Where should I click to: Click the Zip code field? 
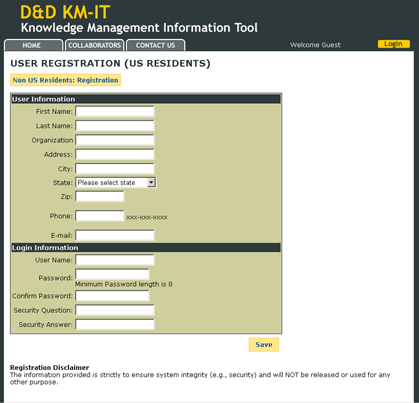click(x=100, y=196)
